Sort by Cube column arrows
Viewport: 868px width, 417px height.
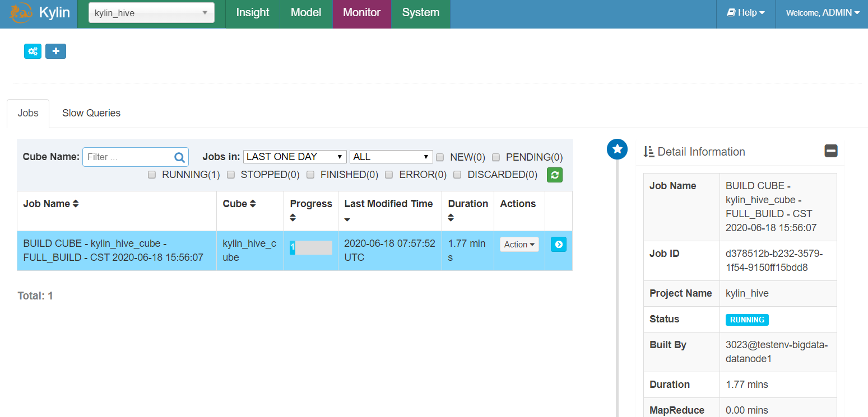click(253, 204)
